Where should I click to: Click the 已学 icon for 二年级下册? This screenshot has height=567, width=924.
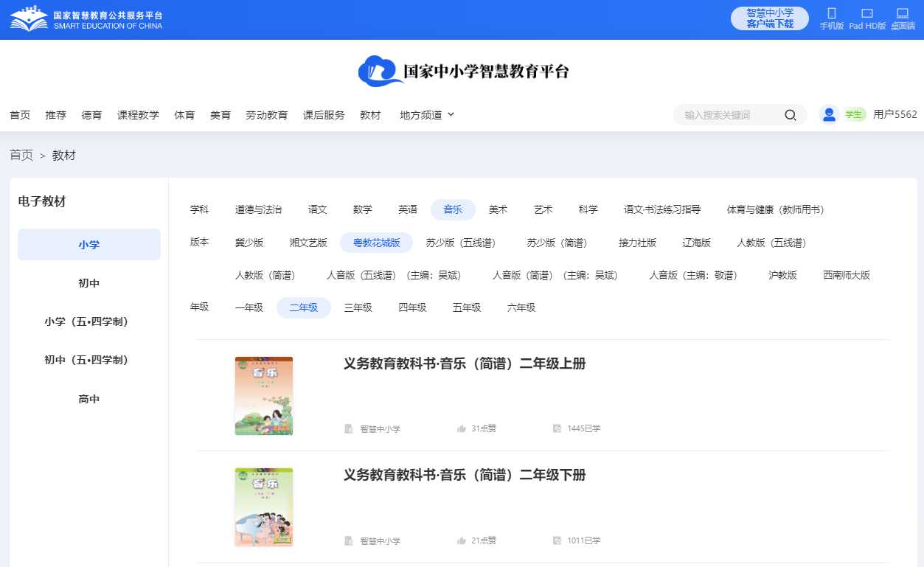(557, 540)
